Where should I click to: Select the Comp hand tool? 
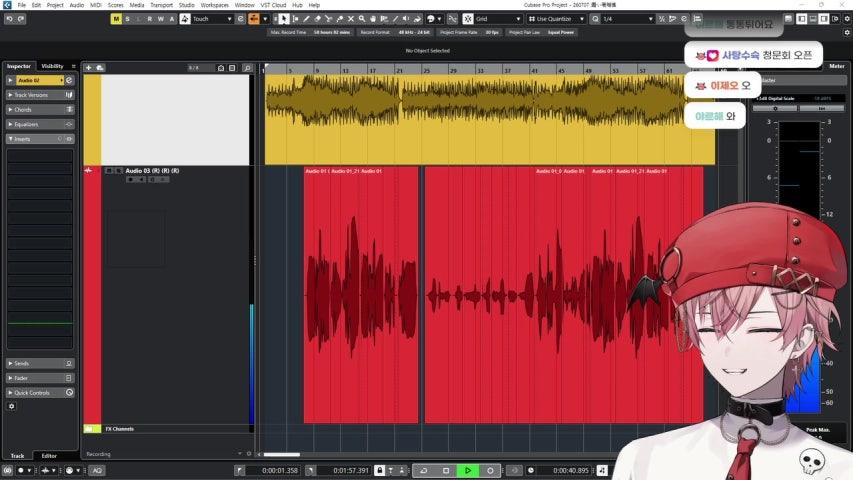tap(373, 19)
